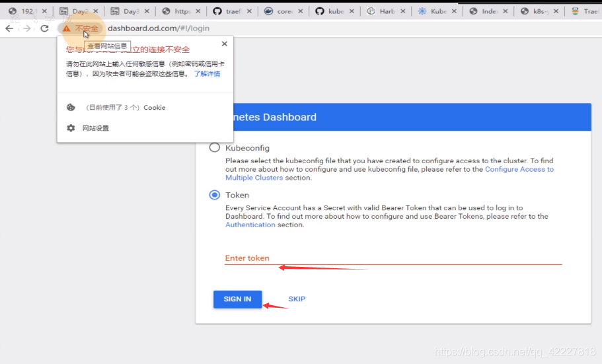Close the k8s-y tab
Screen dimensions: 602x364
click(x=556, y=11)
